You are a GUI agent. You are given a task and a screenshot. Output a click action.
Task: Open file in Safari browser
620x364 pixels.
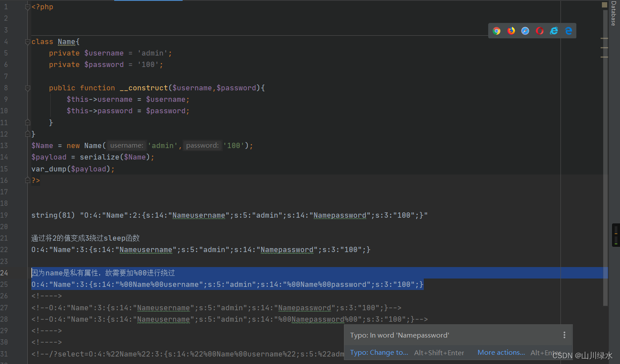pyautogui.click(x=525, y=31)
